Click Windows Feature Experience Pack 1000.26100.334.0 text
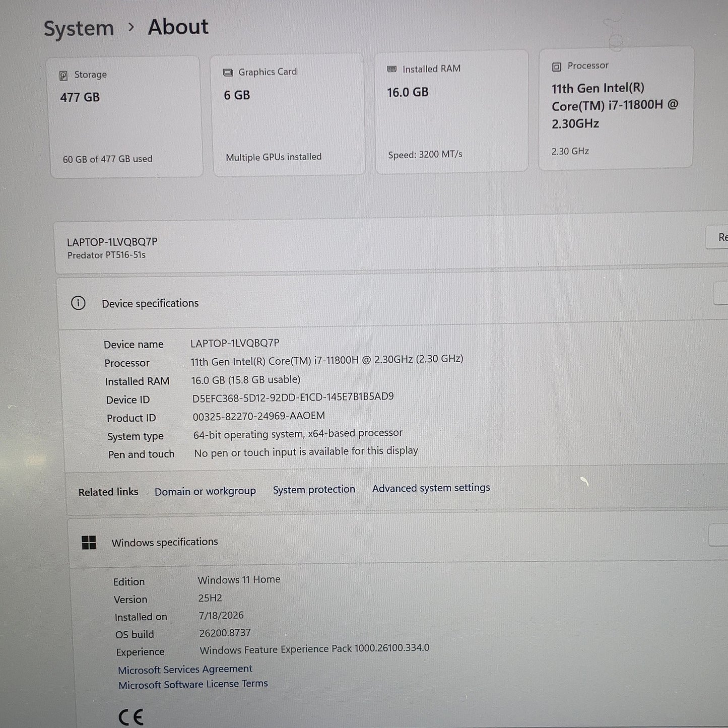Image resolution: width=728 pixels, height=728 pixels. pyautogui.click(x=314, y=649)
